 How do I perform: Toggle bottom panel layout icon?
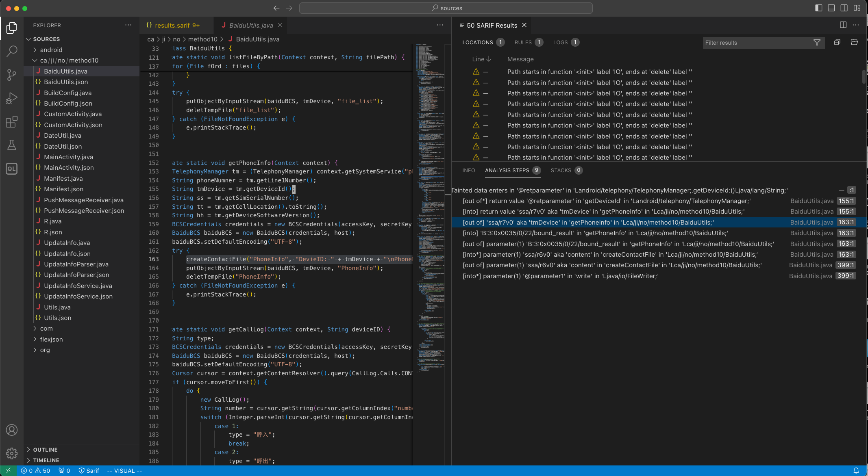point(831,8)
